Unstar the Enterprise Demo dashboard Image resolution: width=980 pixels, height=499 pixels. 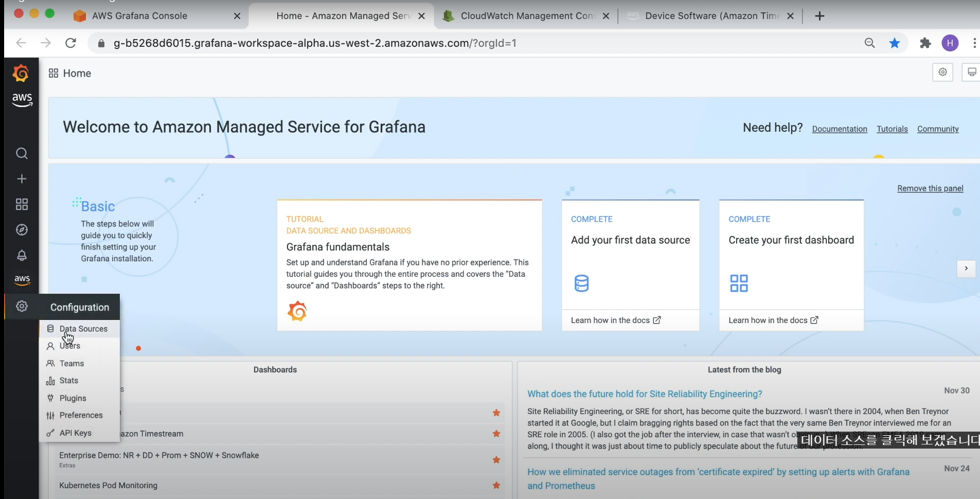click(496, 460)
